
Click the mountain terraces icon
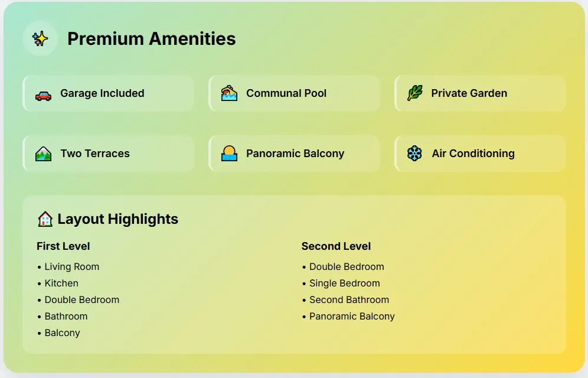[x=43, y=154]
